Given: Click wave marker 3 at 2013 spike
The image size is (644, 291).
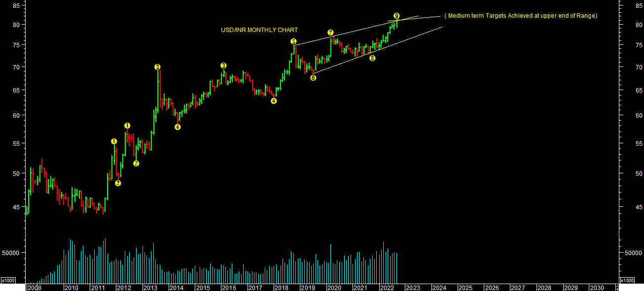Looking at the screenshot, I should [x=157, y=67].
